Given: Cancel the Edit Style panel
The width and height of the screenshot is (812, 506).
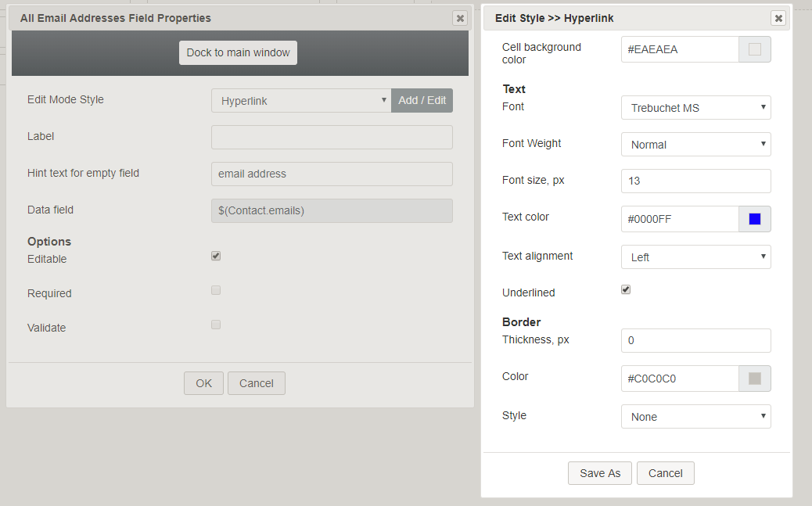Looking at the screenshot, I should point(666,473).
